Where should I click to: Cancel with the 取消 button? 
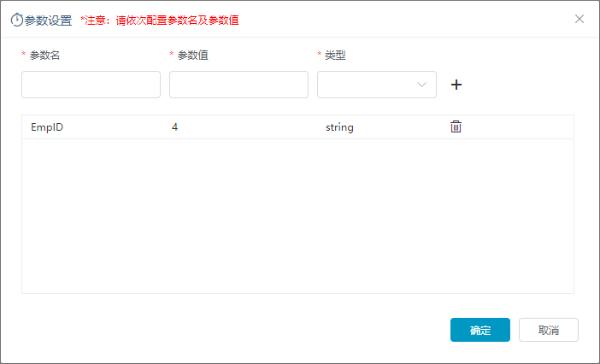(x=549, y=330)
